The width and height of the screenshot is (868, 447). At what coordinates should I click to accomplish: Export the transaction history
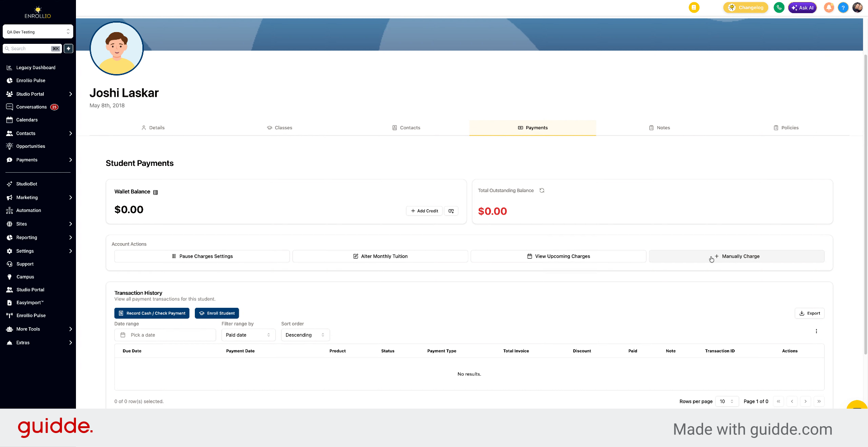click(x=810, y=313)
